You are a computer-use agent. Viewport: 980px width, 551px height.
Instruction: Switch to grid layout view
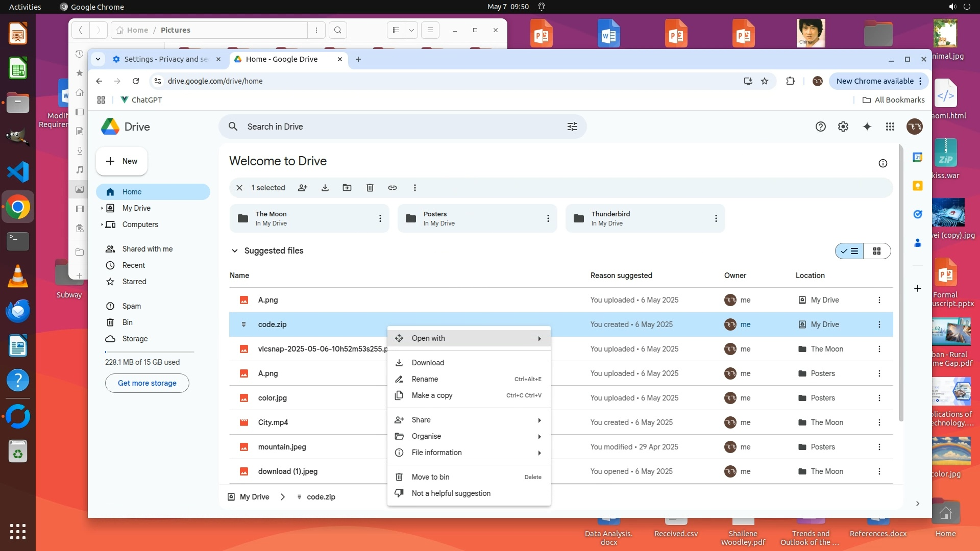coord(877,251)
